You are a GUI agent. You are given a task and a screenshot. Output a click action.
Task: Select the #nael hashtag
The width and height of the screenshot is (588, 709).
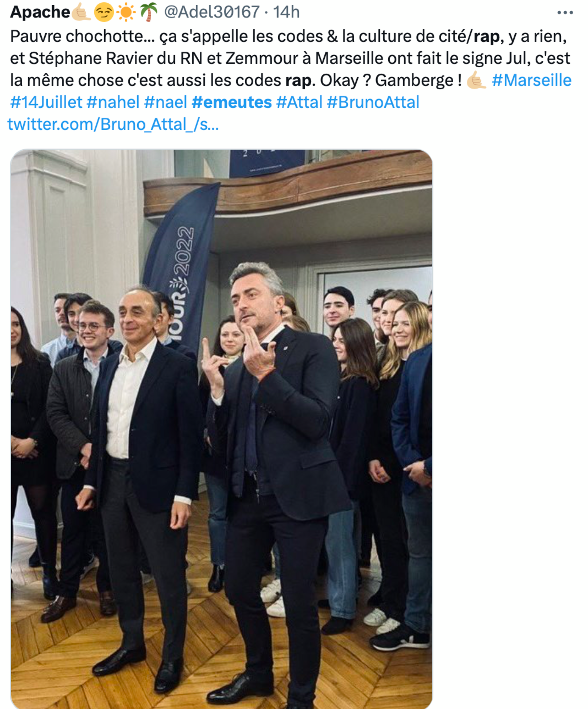click(165, 102)
